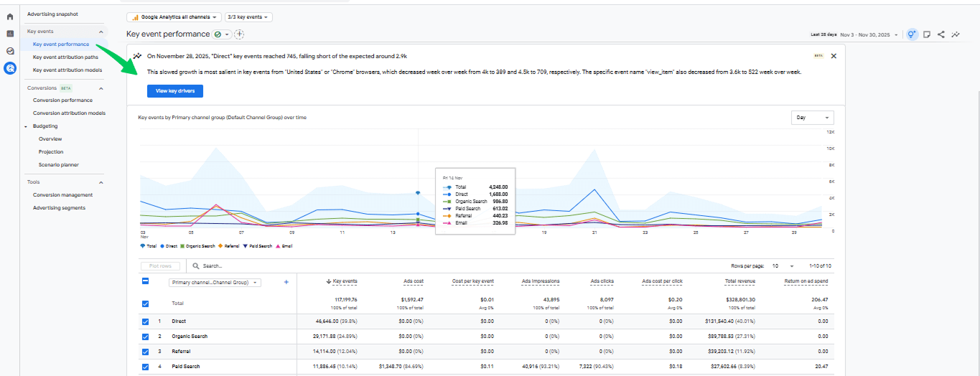Open the Day granularity dropdown
The height and width of the screenshot is (376, 980).
pos(812,118)
